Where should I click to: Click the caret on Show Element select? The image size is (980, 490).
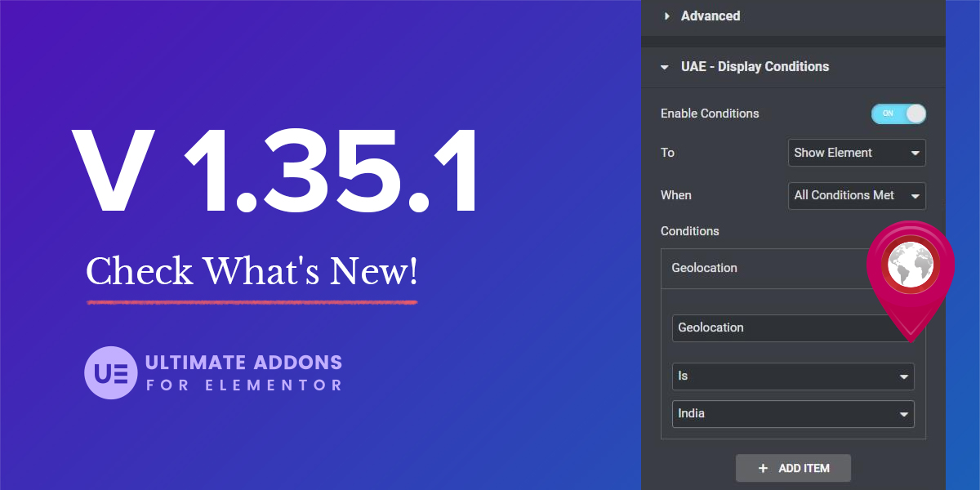point(915,153)
